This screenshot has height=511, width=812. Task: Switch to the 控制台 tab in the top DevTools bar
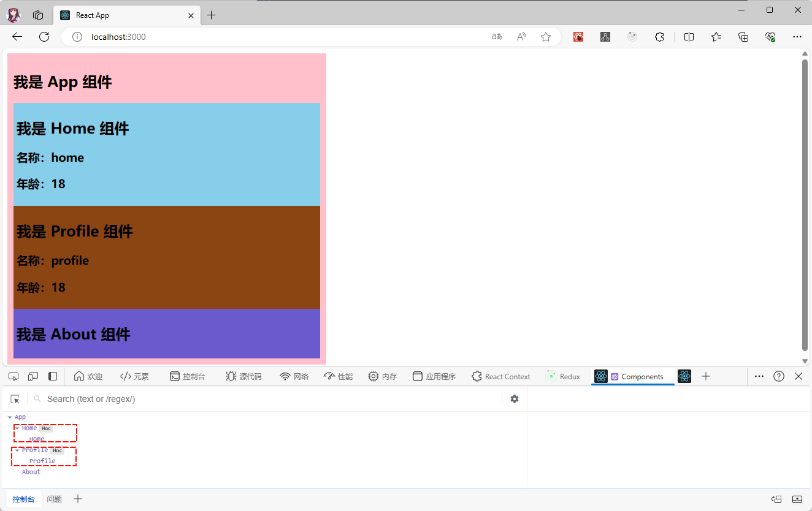point(187,376)
